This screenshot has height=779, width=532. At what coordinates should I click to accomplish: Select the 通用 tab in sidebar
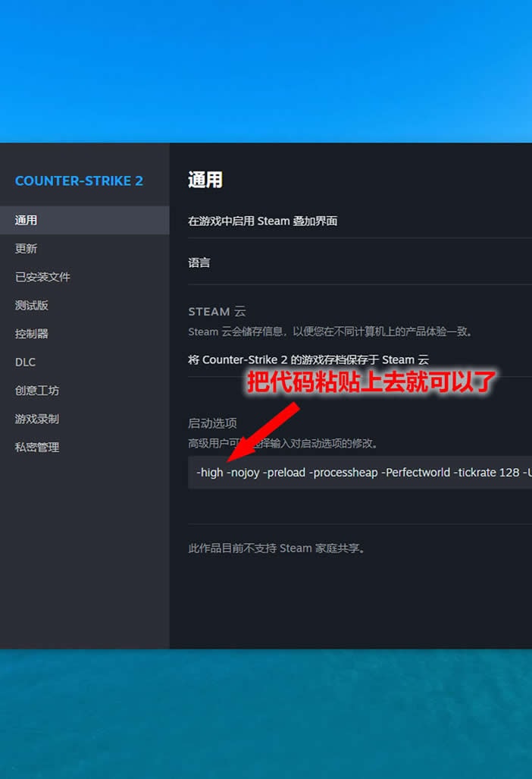point(27,221)
